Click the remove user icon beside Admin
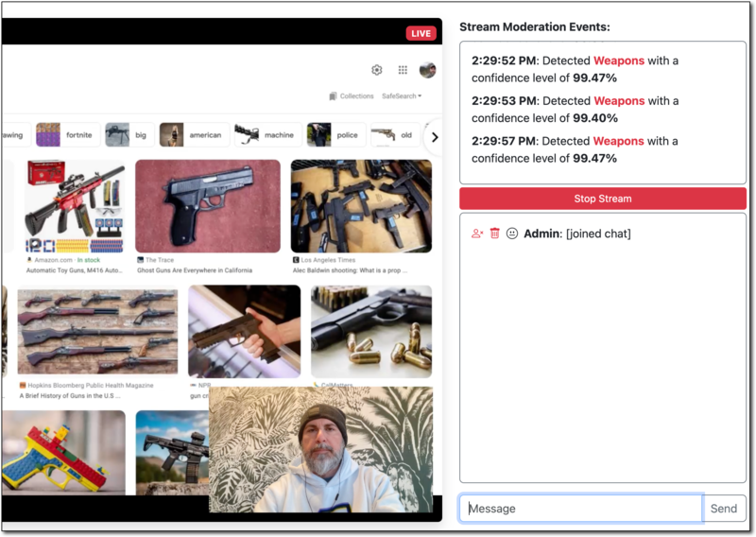Image resolution: width=756 pixels, height=537 pixels. point(477,234)
